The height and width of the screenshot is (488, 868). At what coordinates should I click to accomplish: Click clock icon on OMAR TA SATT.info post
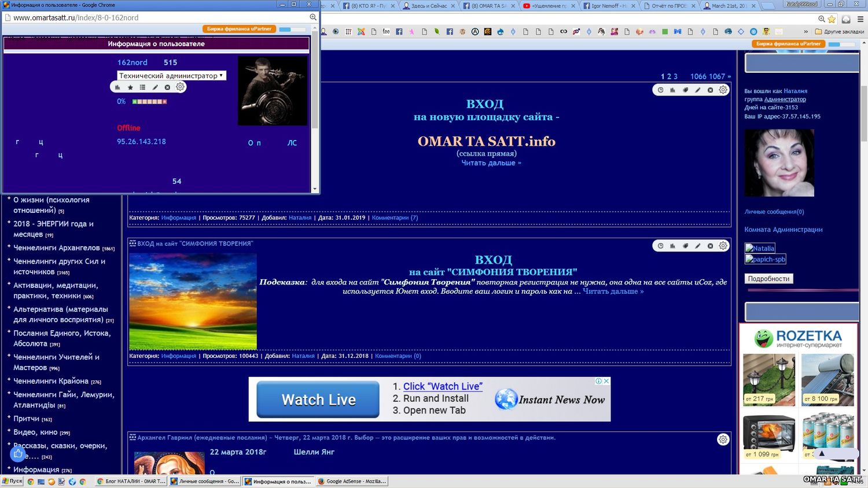660,90
